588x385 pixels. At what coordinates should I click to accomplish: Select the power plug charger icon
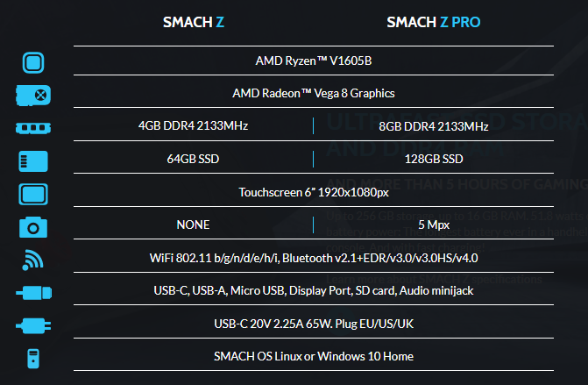click(33, 324)
